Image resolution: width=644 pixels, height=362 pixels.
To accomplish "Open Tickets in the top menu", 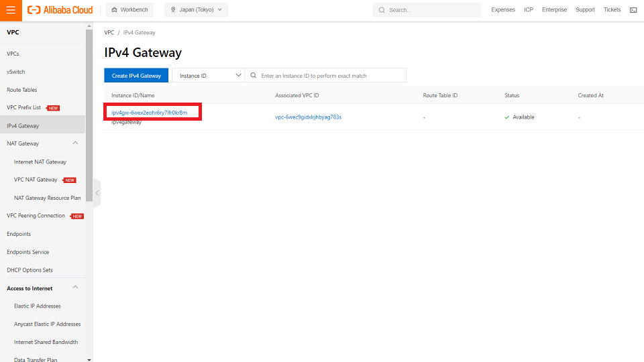I will tap(612, 10).
